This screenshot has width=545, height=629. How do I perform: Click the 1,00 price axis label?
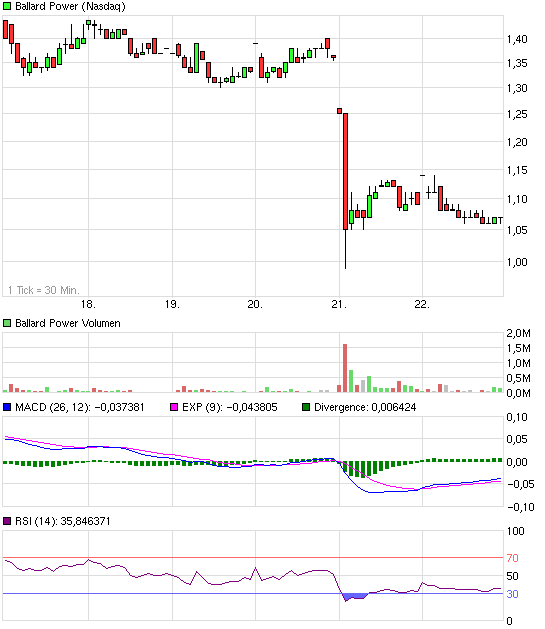tap(517, 262)
